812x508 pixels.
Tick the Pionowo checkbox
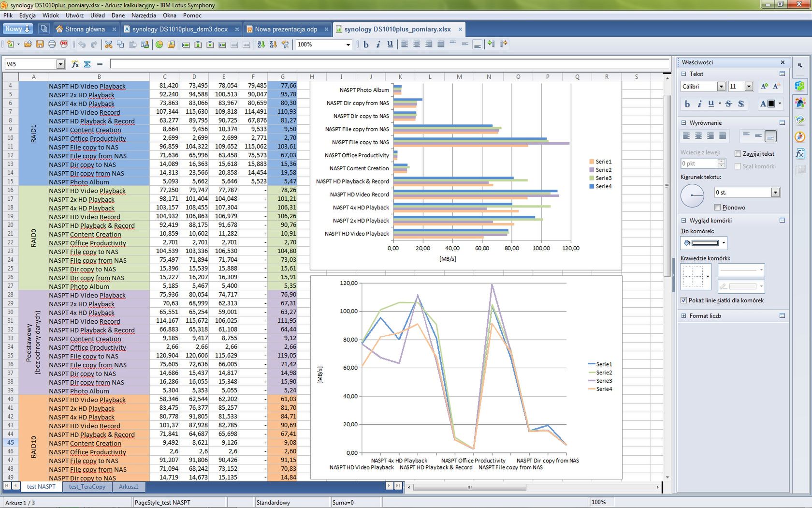tap(717, 208)
